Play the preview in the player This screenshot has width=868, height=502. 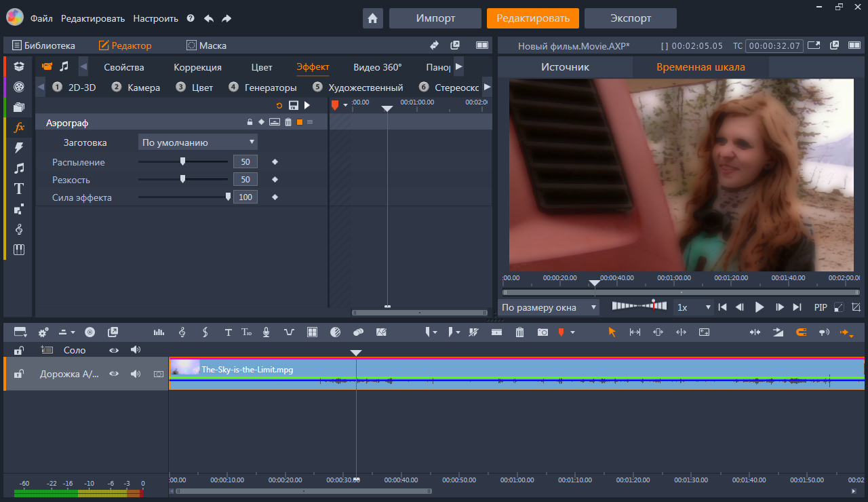pyautogui.click(x=759, y=307)
